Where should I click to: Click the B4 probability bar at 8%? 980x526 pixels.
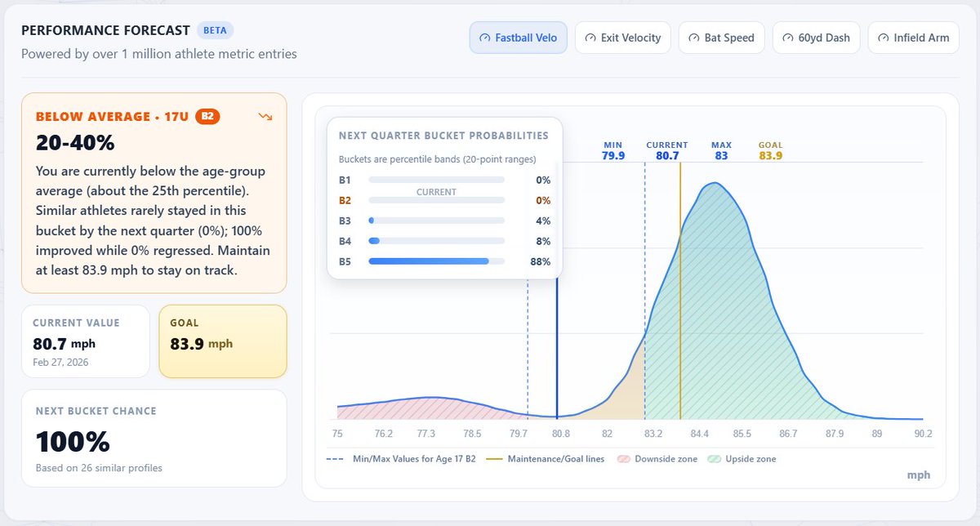tap(437, 241)
